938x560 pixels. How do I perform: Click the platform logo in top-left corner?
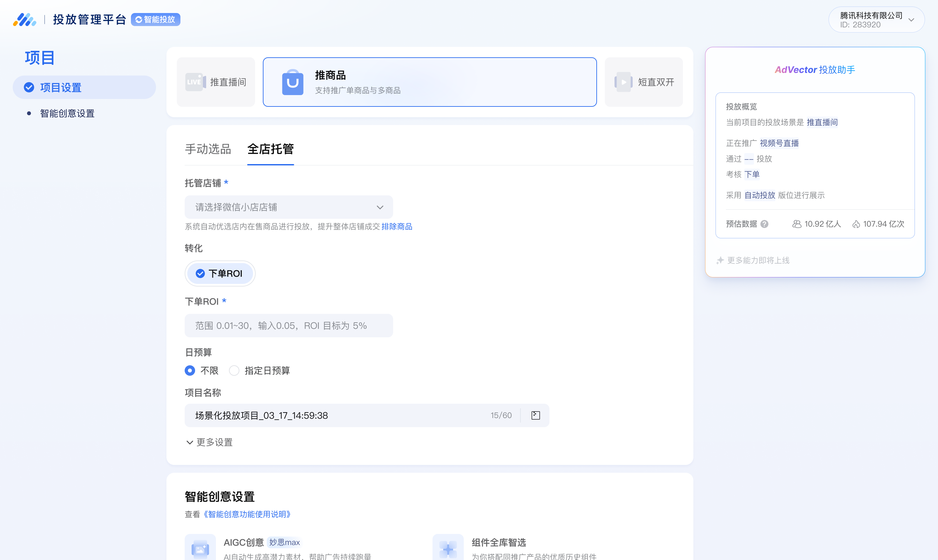pyautogui.click(x=24, y=19)
